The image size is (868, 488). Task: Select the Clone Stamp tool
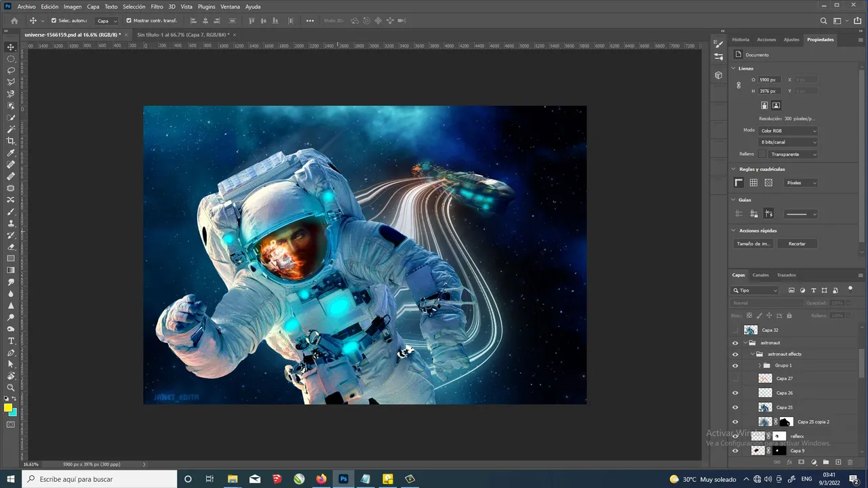point(11,224)
